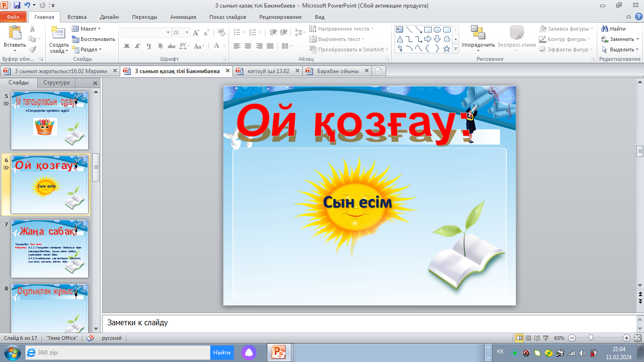This screenshot has height=362, width=644.
Task: Click the Arrange (Упорядочить) icon
Action: (x=478, y=33)
